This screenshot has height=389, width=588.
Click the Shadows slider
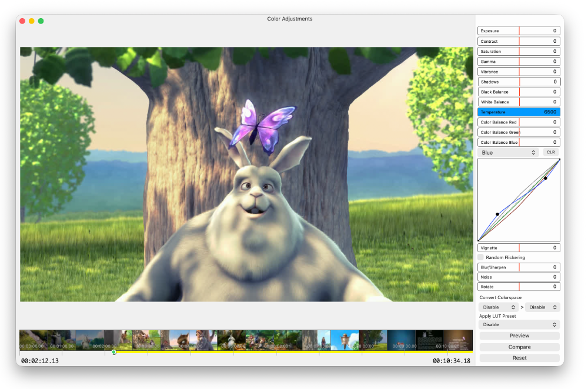point(519,82)
